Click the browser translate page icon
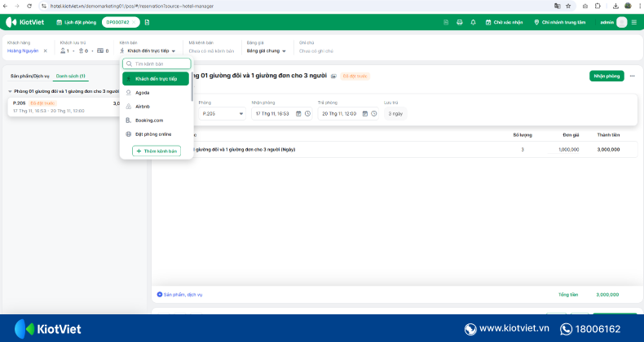This screenshot has width=644, height=342. click(558, 7)
